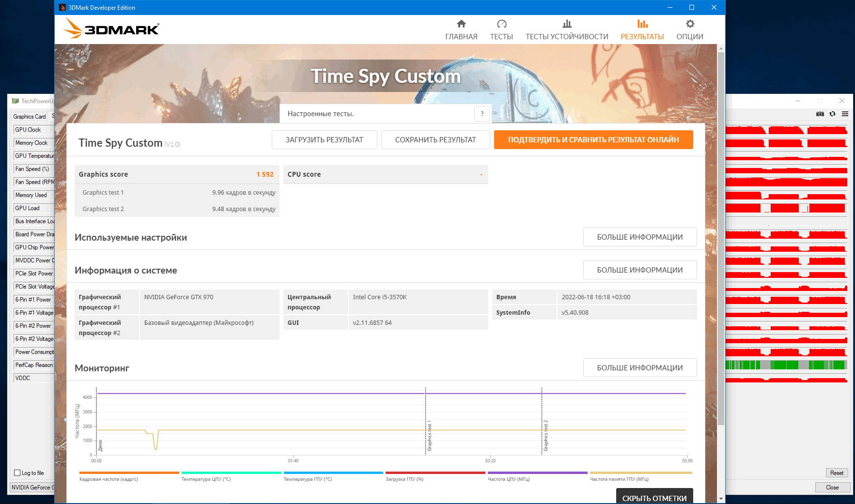Click the Graphics score value 1 592
Viewport: 855px width, 504px height.
tap(265, 174)
